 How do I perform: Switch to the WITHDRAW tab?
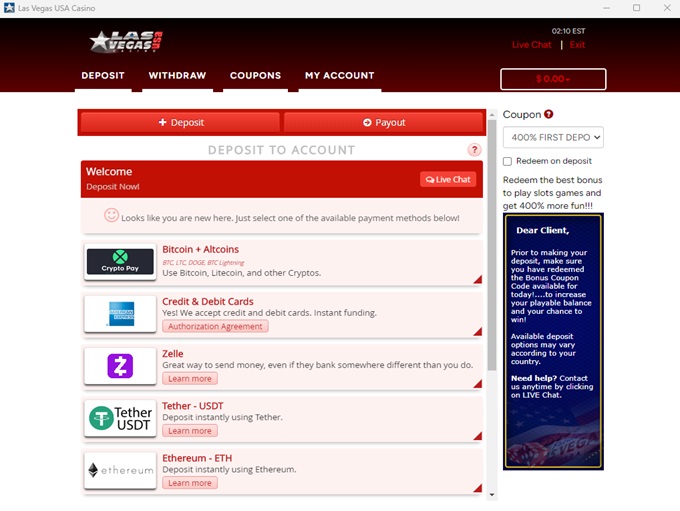(177, 75)
